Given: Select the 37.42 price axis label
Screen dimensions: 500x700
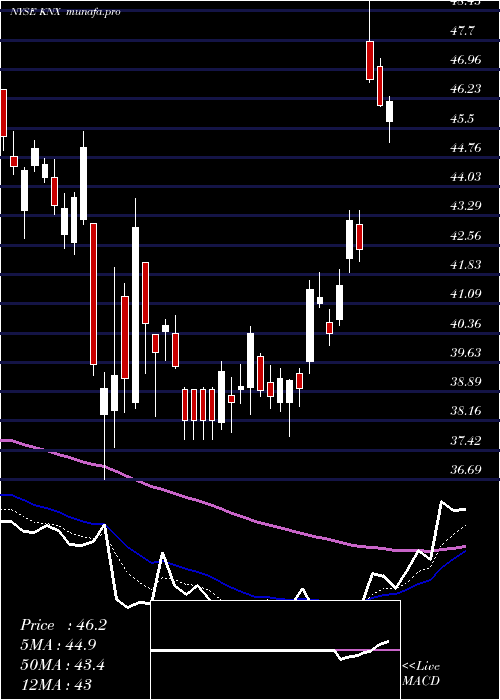Looking at the screenshot, I should (467, 441).
